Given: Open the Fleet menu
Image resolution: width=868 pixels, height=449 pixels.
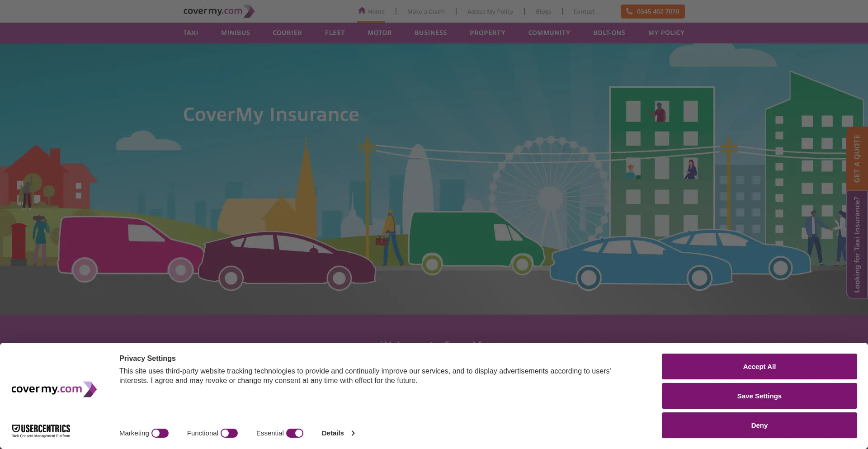Looking at the screenshot, I should (x=335, y=33).
